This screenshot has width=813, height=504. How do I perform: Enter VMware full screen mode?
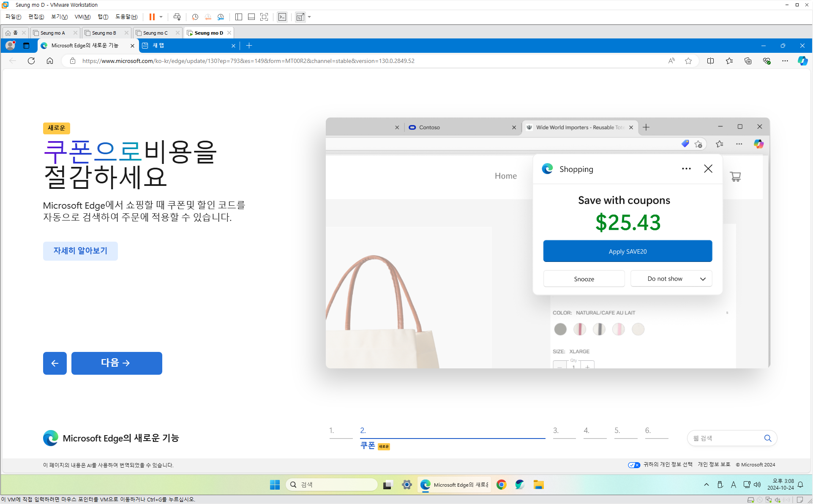[x=264, y=17]
